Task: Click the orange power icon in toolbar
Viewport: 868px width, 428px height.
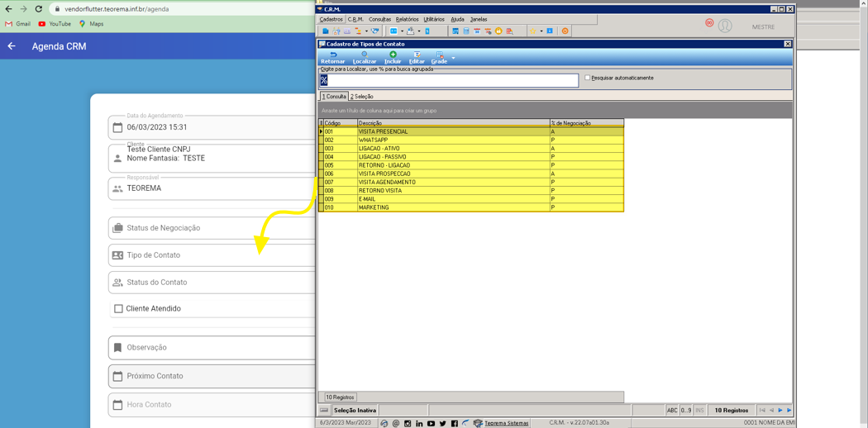Action: (x=565, y=31)
